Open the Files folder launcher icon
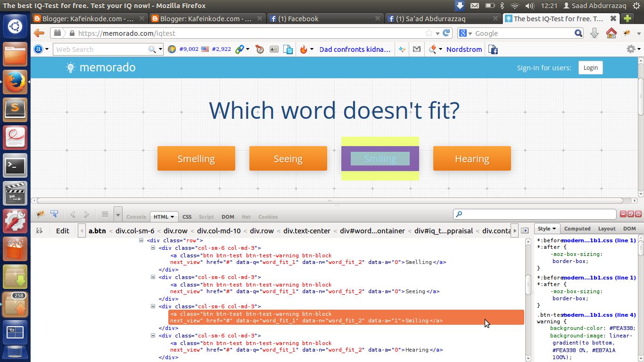 coord(15,55)
